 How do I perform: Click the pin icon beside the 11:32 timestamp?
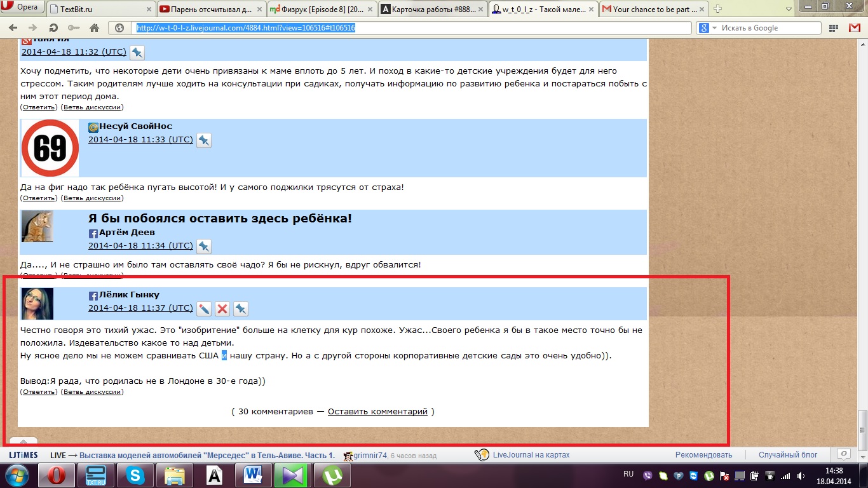(137, 53)
